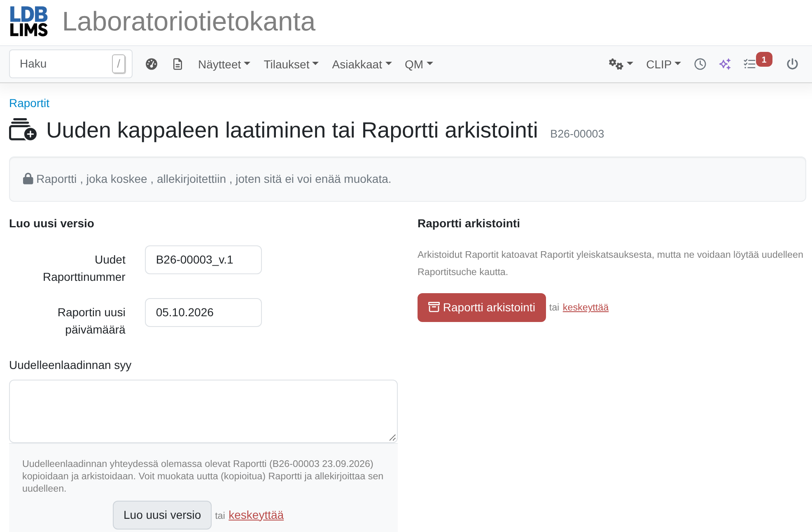
Task: Click the LDB LIMS logo
Action: (29, 21)
